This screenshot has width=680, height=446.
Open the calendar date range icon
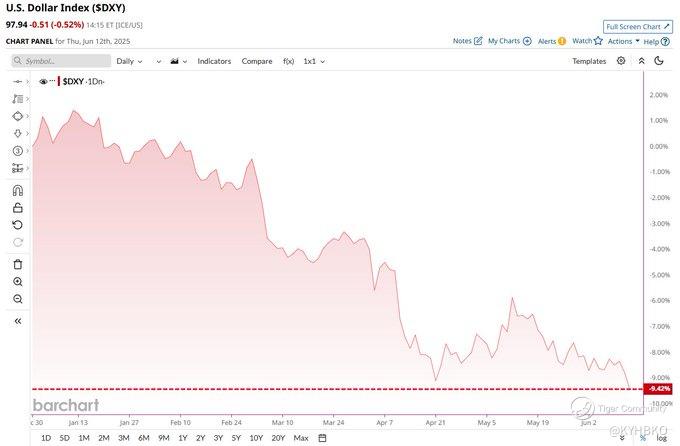pyautogui.click(x=322, y=438)
